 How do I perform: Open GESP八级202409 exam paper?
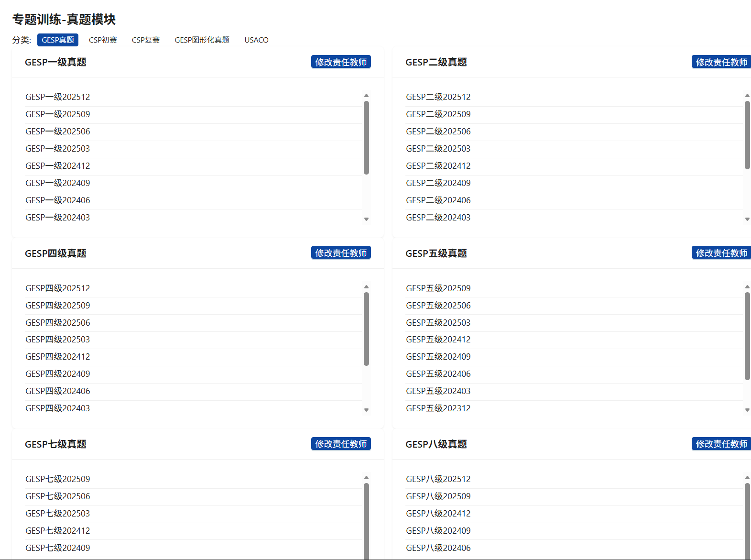[x=438, y=531]
